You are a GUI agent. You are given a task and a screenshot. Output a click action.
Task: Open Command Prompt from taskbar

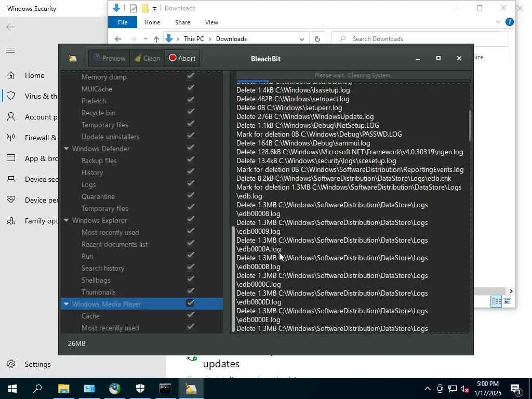(x=165, y=389)
